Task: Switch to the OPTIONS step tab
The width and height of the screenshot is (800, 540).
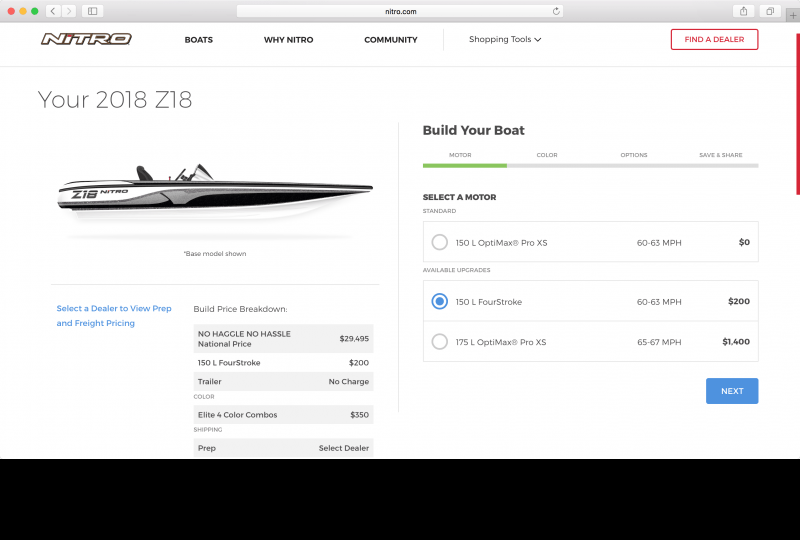Action: [634, 155]
